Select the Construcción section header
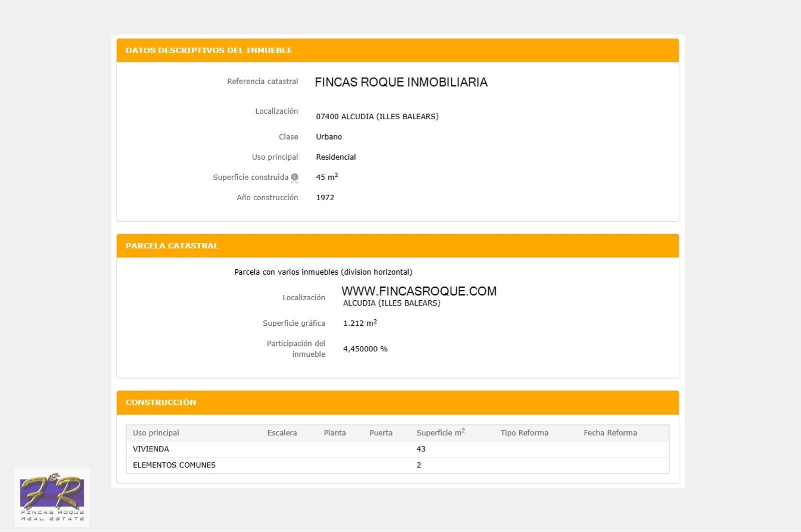Image resolution: width=801 pixels, height=532 pixels. pos(161,402)
